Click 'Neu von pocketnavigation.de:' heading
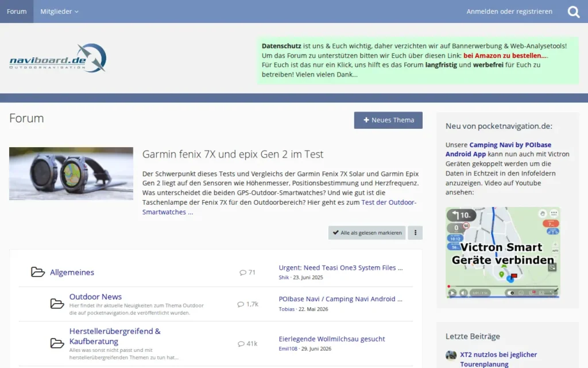This screenshot has width=588, height=368. pos(499,126)
